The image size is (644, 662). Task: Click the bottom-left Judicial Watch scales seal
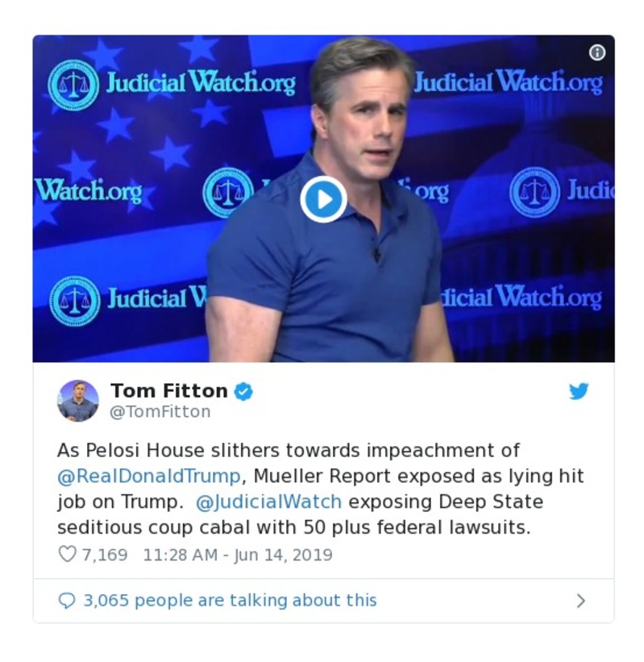click(x=75, y=301)
